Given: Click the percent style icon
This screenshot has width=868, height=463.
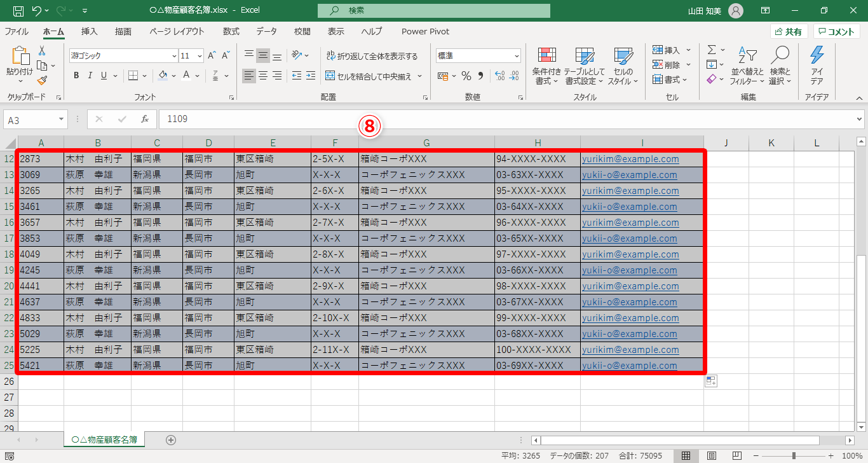Looking at the screenshot, I should 466,76.
